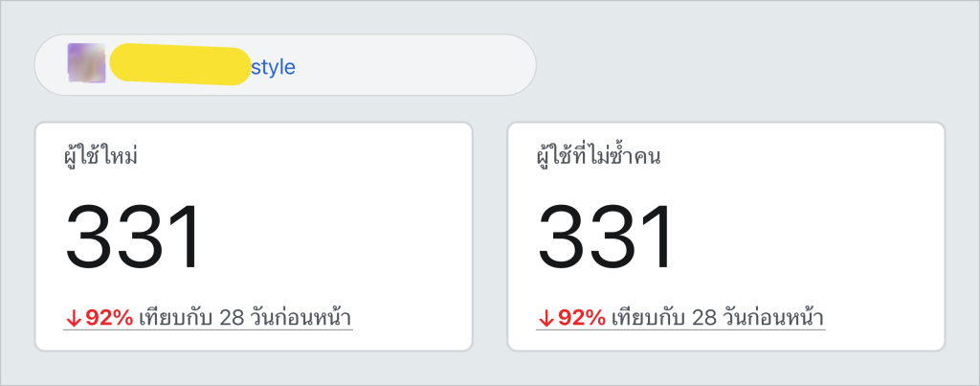Image resolution: width=980 pixels, height=386 pixels.
Task: Click the gray area right of property selector
Action: tap(750, 65)
